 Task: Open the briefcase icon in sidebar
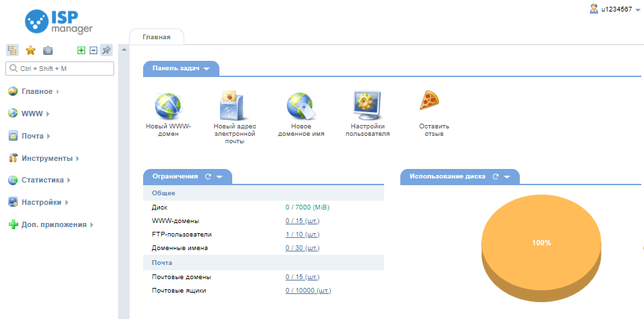coord(48,51)
